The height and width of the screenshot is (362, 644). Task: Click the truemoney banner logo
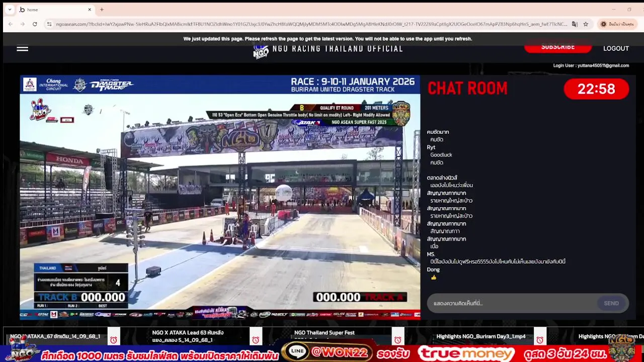click(x=466, y=353)
